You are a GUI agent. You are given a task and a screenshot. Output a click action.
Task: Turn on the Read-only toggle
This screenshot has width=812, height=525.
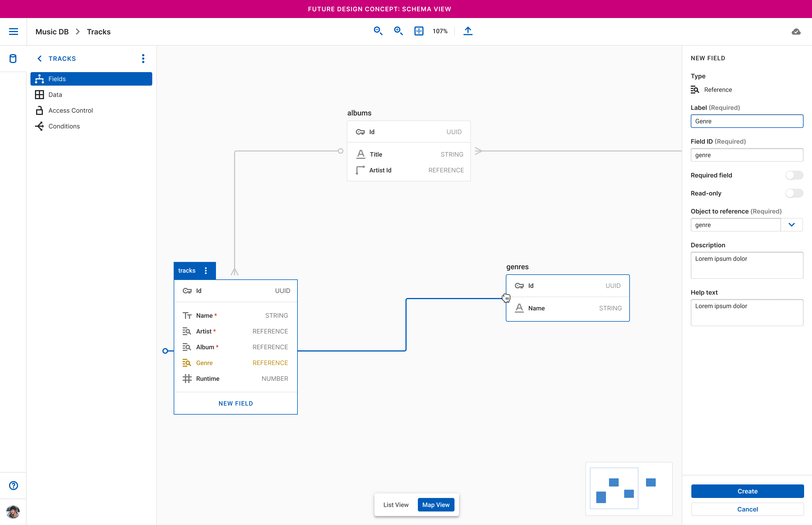tap(794, 193)
